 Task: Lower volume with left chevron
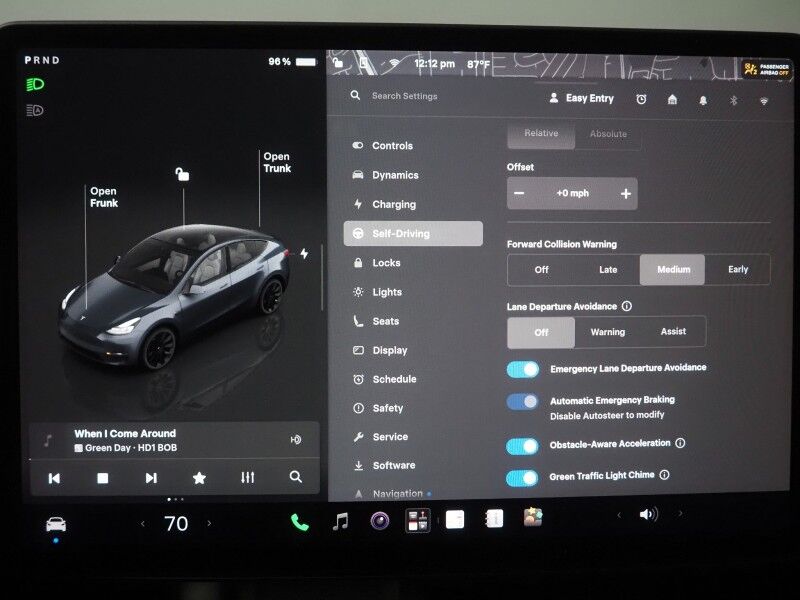click(619, 515)
